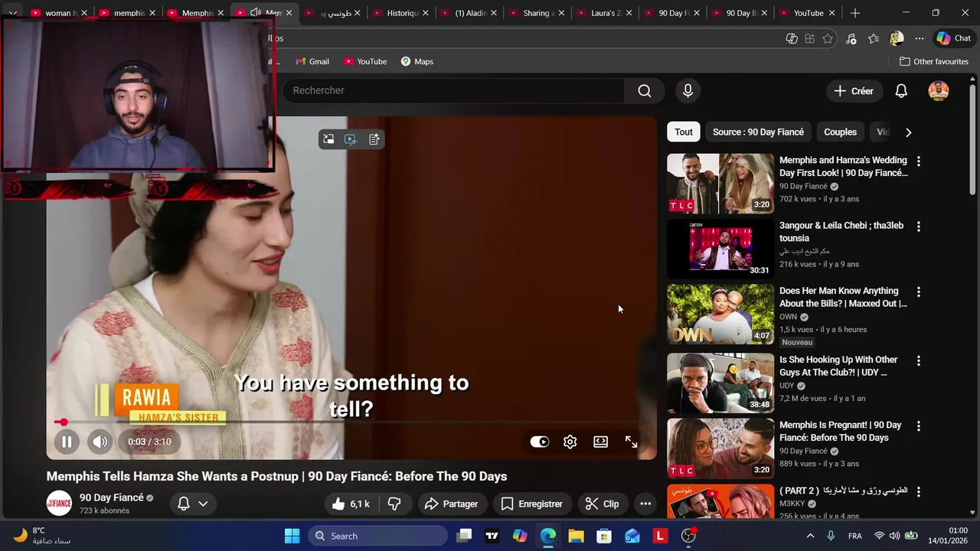Viewport: 980px width, 551px height.
Task: Select the Tout filter chip
Action: 684,132
